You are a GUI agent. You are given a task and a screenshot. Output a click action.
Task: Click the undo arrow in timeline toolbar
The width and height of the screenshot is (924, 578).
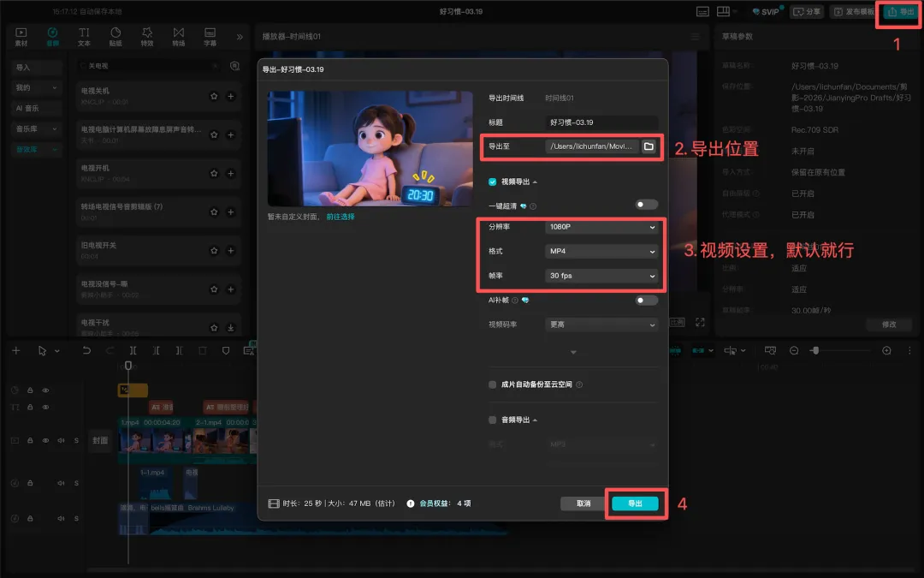click(x=86, y=350)
